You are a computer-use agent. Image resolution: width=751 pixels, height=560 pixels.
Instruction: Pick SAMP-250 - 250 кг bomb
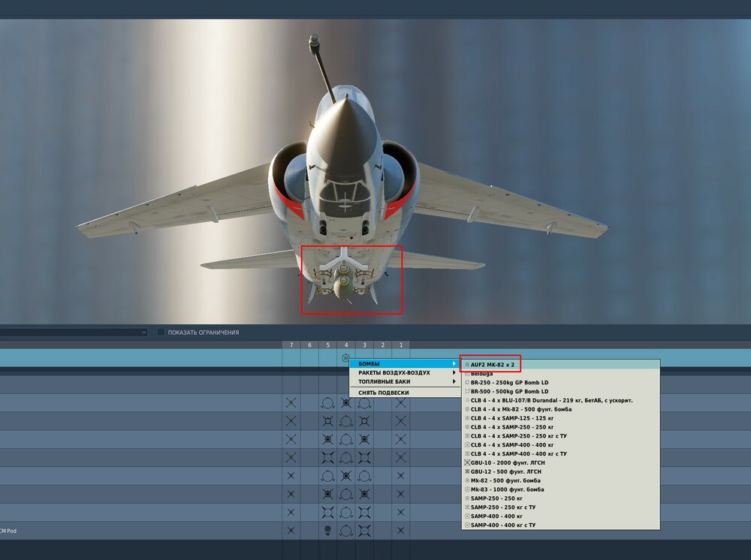[x=560, y=498]
